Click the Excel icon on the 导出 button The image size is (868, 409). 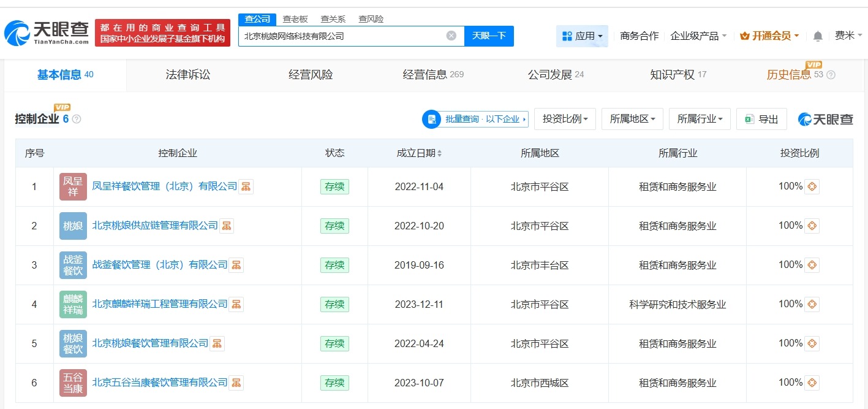tap(751, 119)
